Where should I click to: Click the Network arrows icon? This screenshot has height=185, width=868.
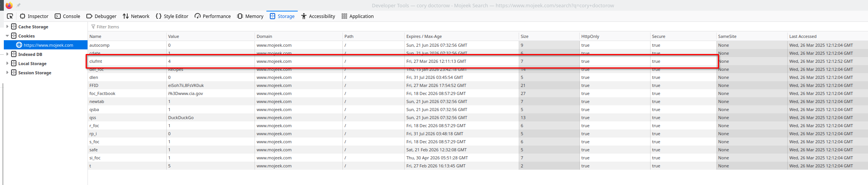point(126,16)
